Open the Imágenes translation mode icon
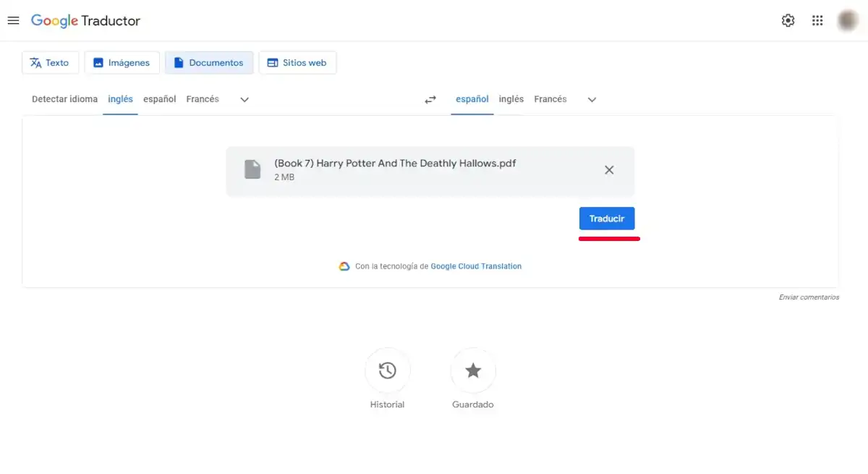868x474 pixels. pos(98,62)
